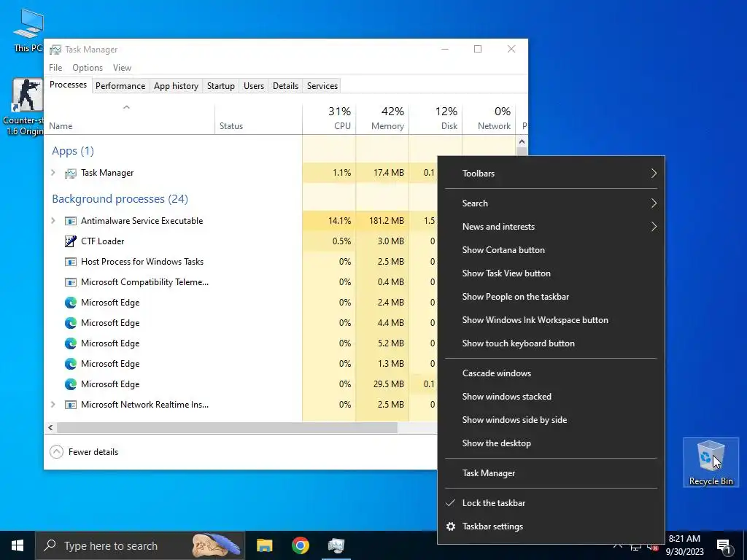The width and height of the screenshot is (747, 560).
Task: Toggle Show Task View button
Action: (551, 273)
